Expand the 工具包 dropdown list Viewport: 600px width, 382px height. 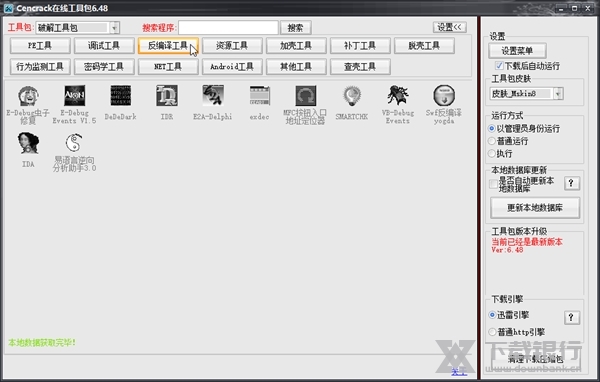(114, 28)
